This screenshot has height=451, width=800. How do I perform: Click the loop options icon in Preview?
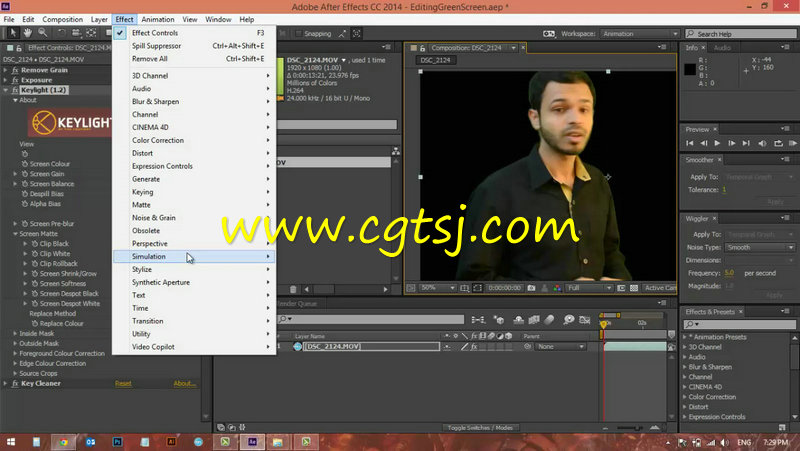(778, 143)
